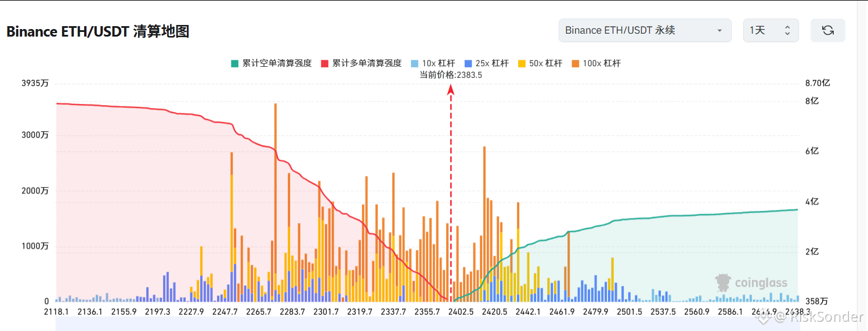This screenshot has height=331, width=868.
Task: Click the 2301.7 price axis label
Action: pyautogui.click(x=325, y=312)
